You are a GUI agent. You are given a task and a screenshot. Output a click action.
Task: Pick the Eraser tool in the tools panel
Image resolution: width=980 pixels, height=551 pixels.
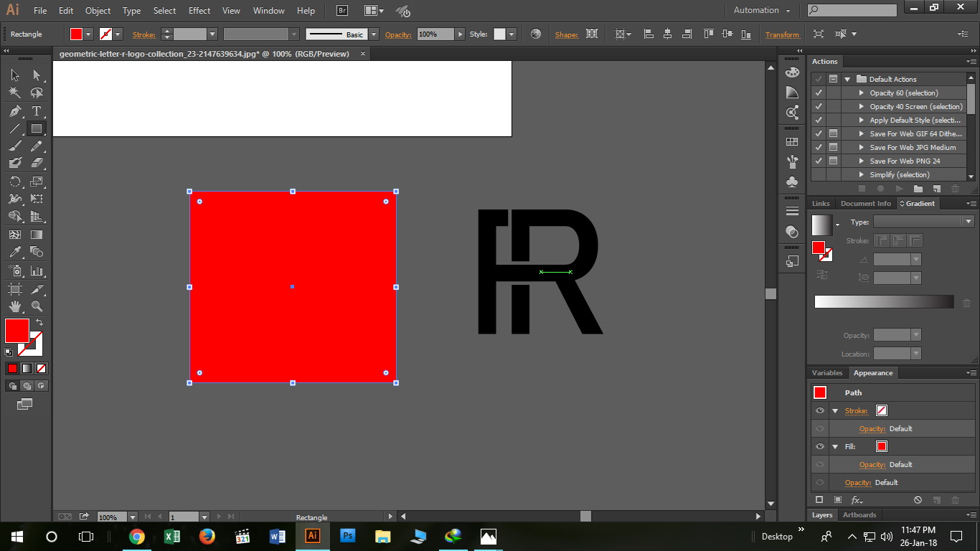[37, 163]
